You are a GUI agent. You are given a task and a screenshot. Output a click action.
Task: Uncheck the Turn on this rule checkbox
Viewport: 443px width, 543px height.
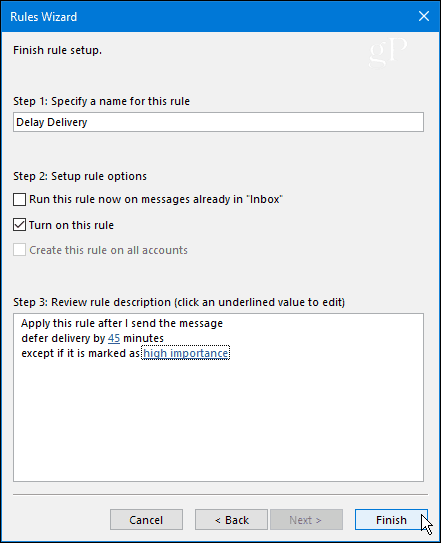coord(19,225)
